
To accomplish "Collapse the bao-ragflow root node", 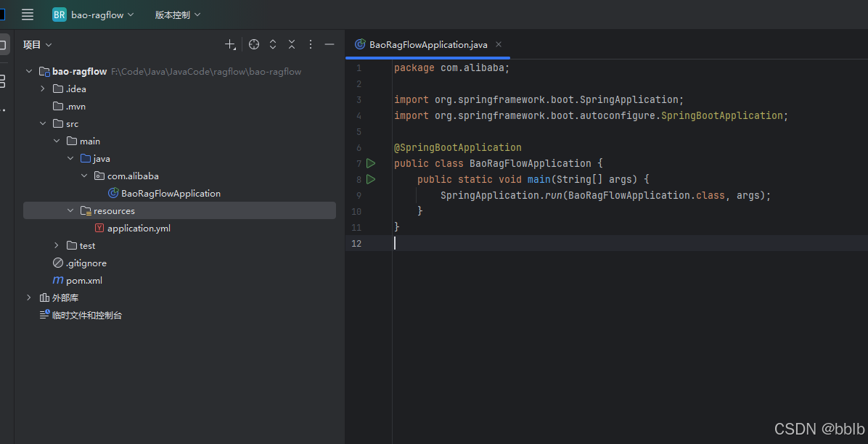I will (29, 71).
